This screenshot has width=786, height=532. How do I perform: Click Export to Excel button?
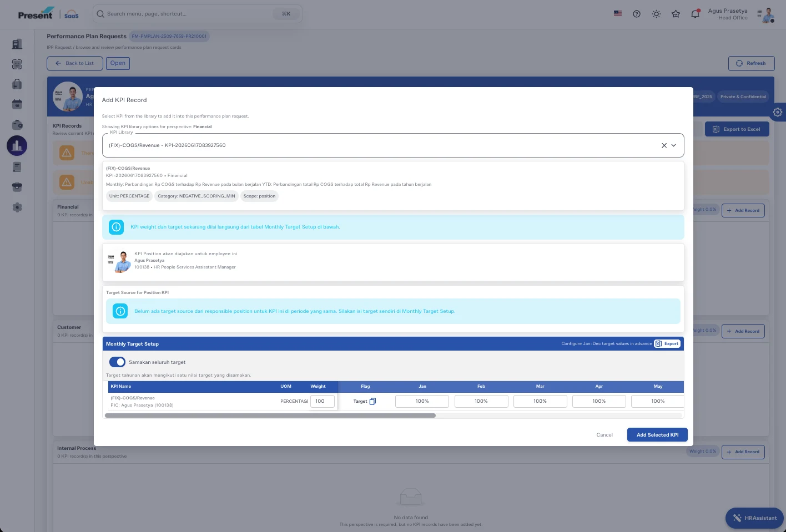tap(737, 129)
